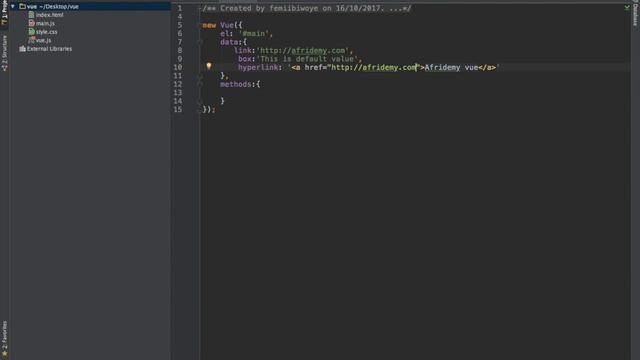The height and width of the screenshot is (360, 640).
Task: Click the Structure tab icon
Action: [4, 68]
